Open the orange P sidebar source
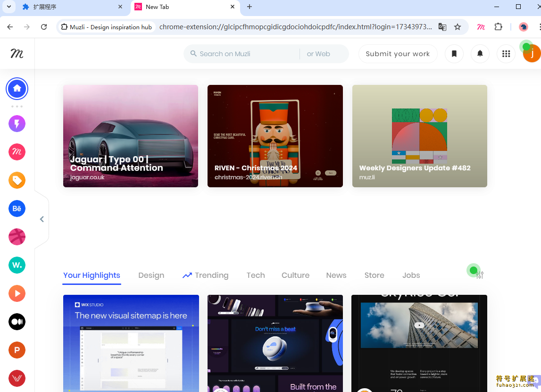This screenshot has width=541, height=392. click(x=17, y=350)
